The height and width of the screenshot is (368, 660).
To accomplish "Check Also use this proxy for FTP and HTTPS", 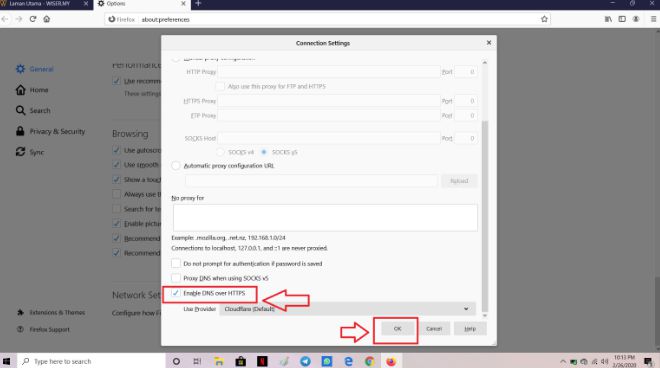I will click(x=220, y=86).
